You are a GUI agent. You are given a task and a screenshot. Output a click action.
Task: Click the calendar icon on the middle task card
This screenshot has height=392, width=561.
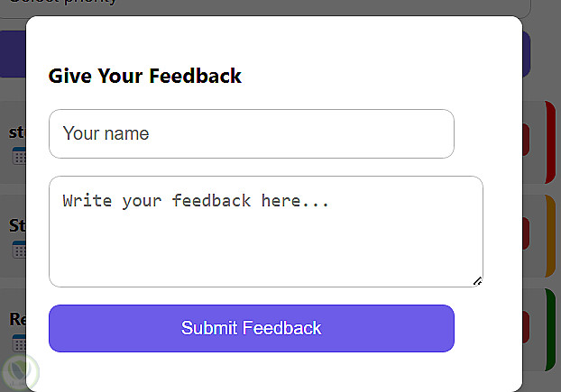pos(18,250)
